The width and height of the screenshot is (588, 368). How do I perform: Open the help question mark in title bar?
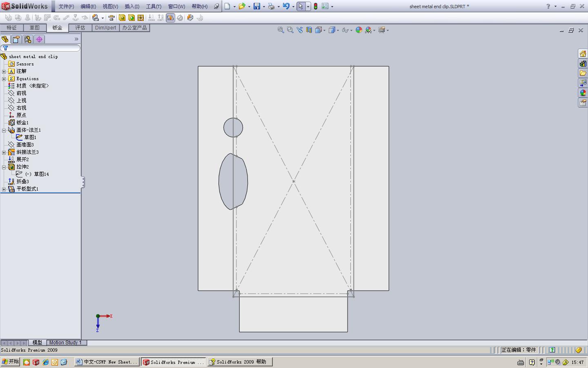[x=548, y=6]
